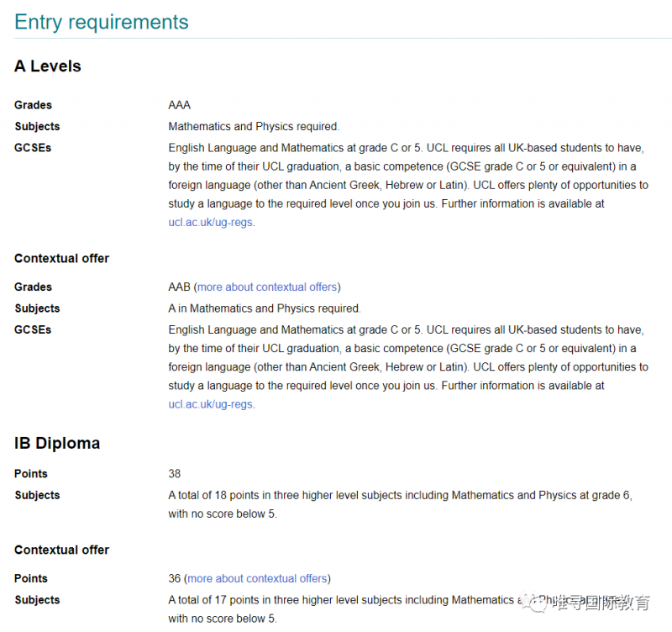The width and height of the screenshot is (672, 632).
Task: Click 'Mathematics and Physics required.' text
Action: (254, 127)
